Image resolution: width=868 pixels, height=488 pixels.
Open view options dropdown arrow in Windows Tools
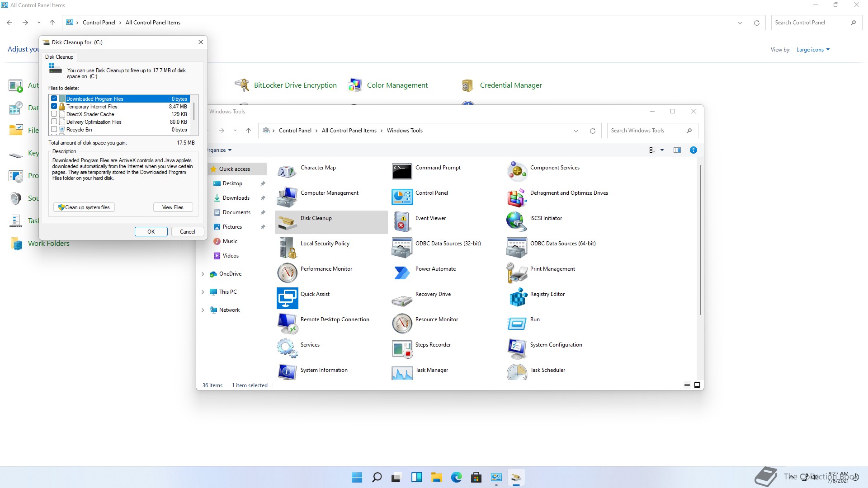click(662, 150)
